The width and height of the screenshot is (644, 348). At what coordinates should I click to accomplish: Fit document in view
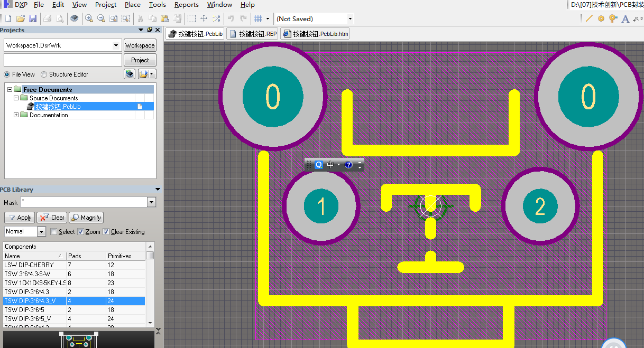coord(113,18)
